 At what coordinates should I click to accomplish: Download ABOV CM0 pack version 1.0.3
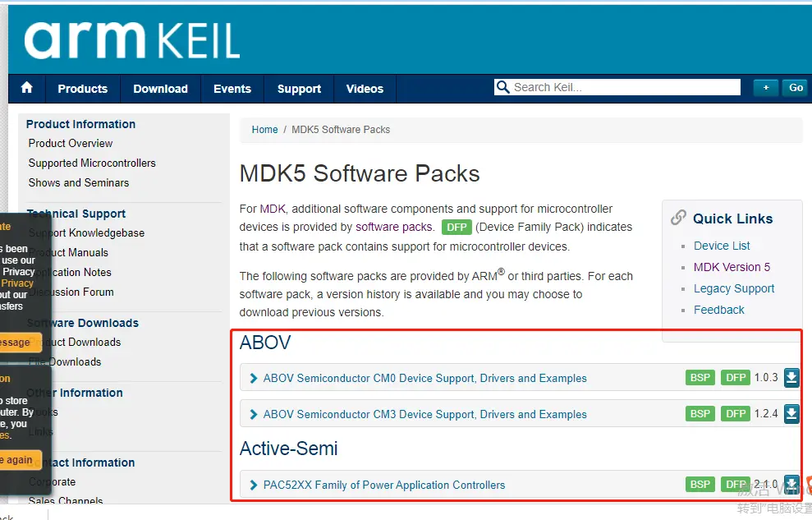point(791,378)
